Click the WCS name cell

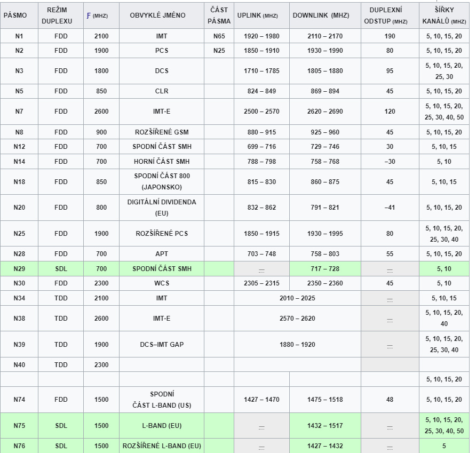click(x=161, y=283)
